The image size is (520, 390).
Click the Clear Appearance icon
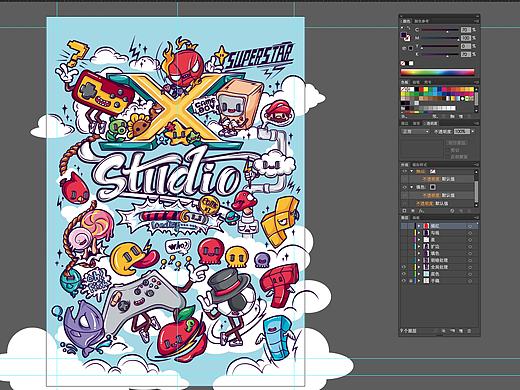click(452, 211)
